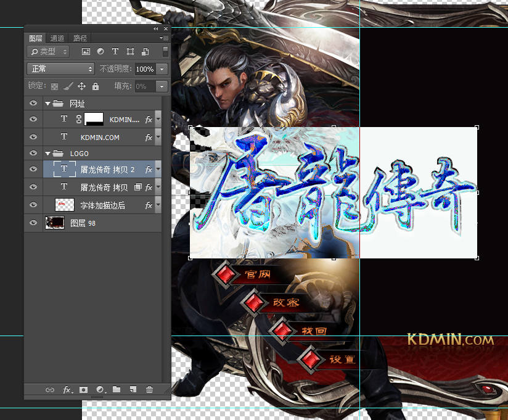Click type icon of KDMIN.COM layer
508x420 pixels.
point(64,137)
